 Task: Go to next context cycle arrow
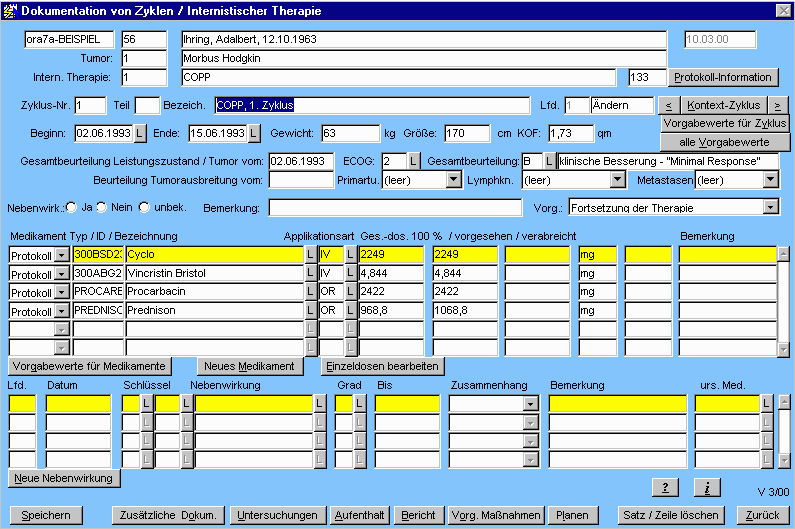coord(778,105)
